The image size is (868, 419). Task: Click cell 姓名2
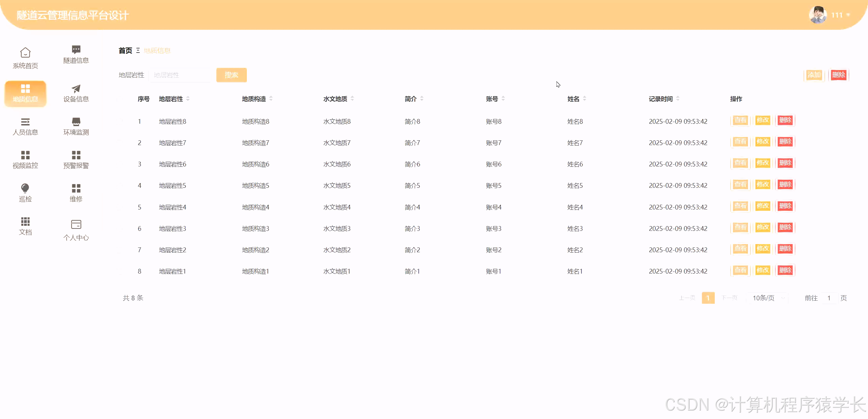pyautogui.click(x=575, y=250)
